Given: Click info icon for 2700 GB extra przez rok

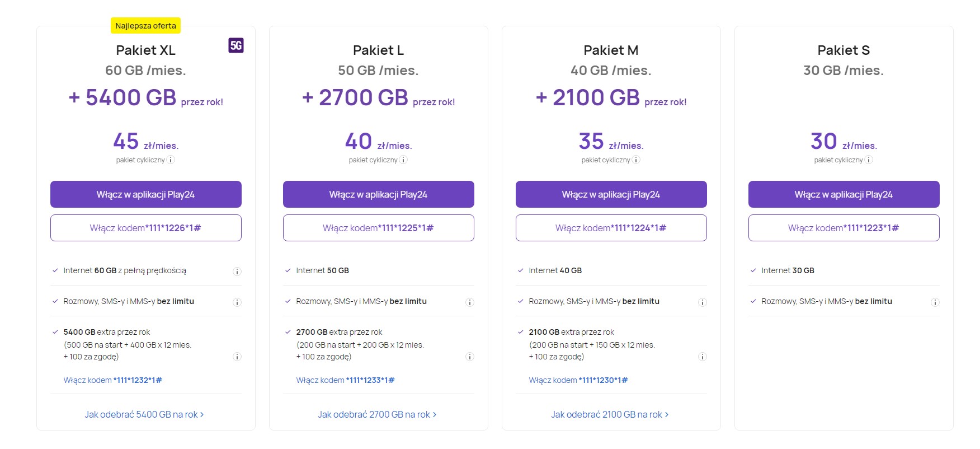Looking at the screenshot, I should point(470,357).
